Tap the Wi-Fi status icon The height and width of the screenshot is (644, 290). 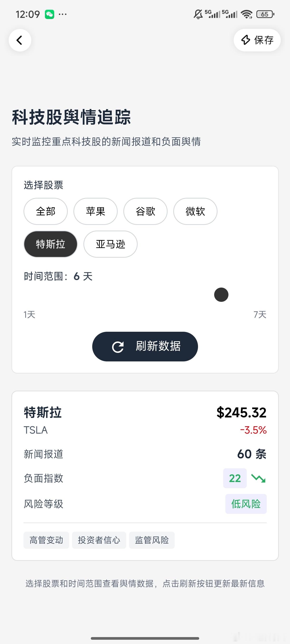click(x=247, y=14)
